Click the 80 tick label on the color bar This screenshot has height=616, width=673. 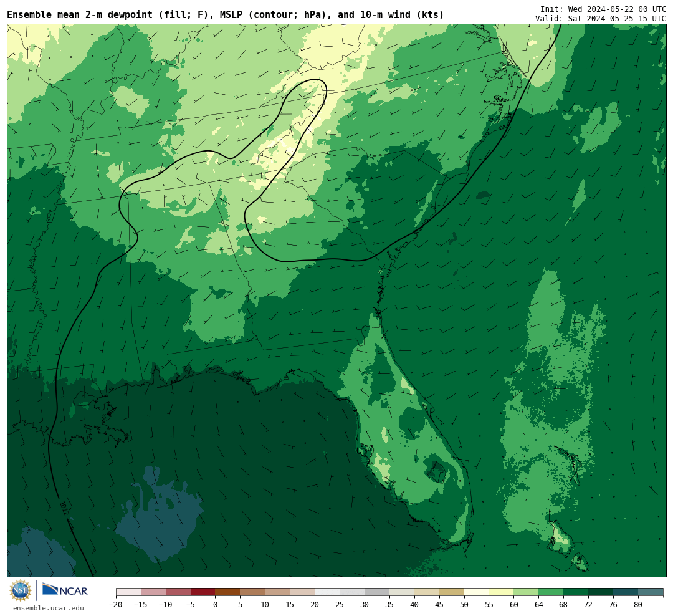638,604
